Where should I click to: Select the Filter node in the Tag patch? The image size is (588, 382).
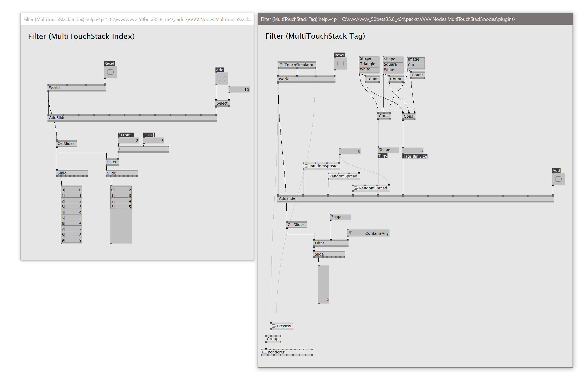click(331, 243)
